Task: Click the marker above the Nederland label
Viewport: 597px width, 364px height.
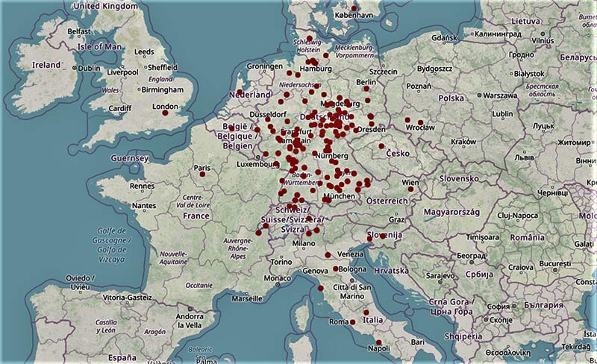Action: [x=240, y=92]
